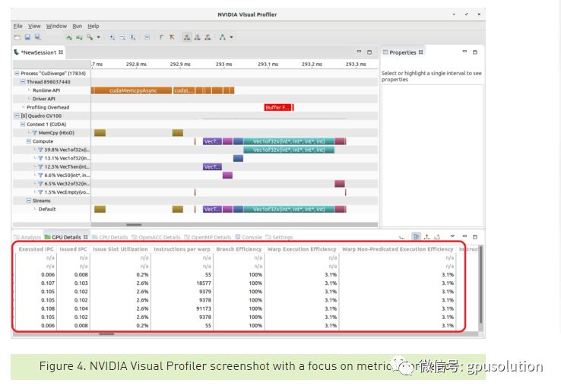Click the blue toolbar icon after the zoom icons

[x=147, y=37]
